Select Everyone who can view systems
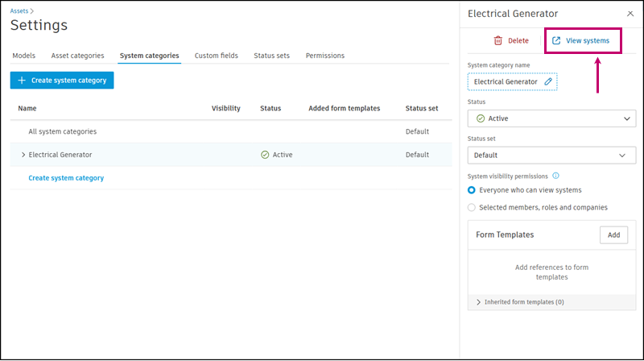The width and height of the screenshot is (644, 361). pos(472,190)
